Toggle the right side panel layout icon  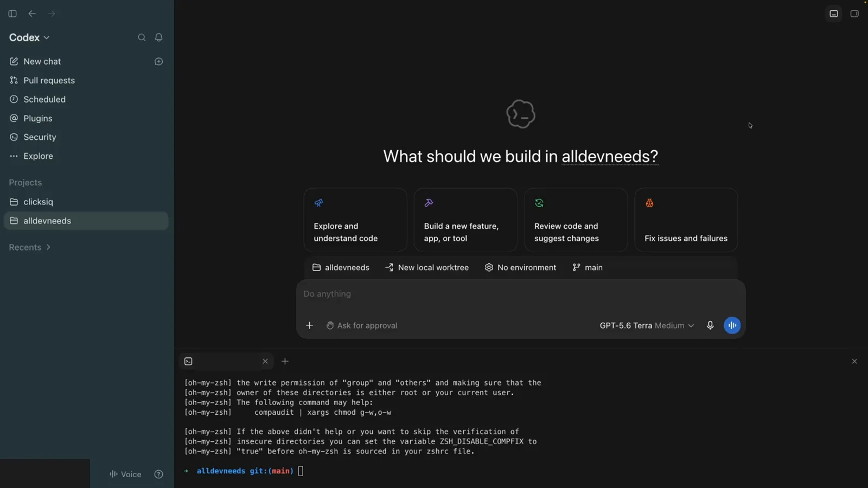tap(854, 14)
